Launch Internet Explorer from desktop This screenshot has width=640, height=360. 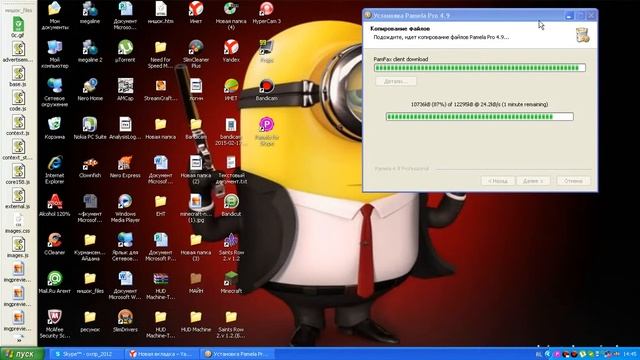tap(55, 169)
